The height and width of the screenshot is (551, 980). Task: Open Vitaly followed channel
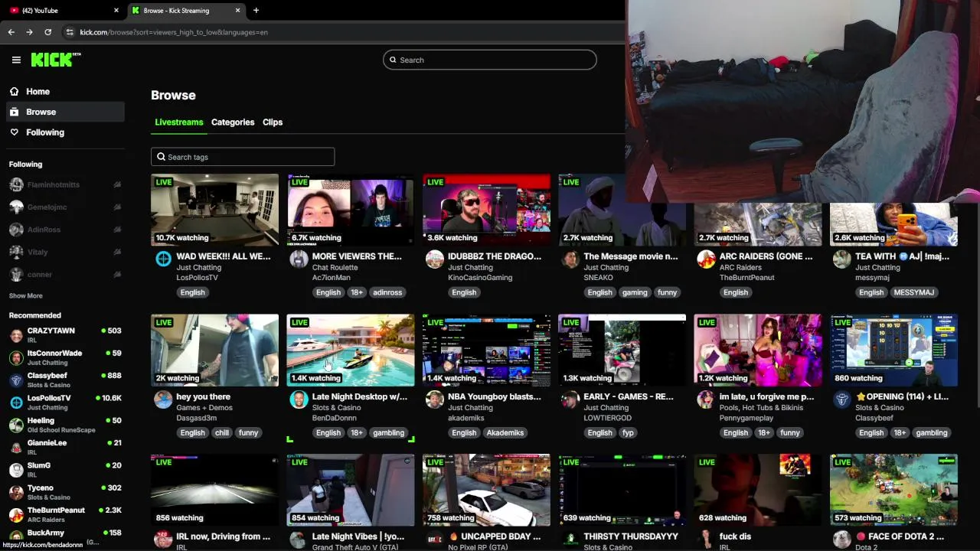(64, 252)
